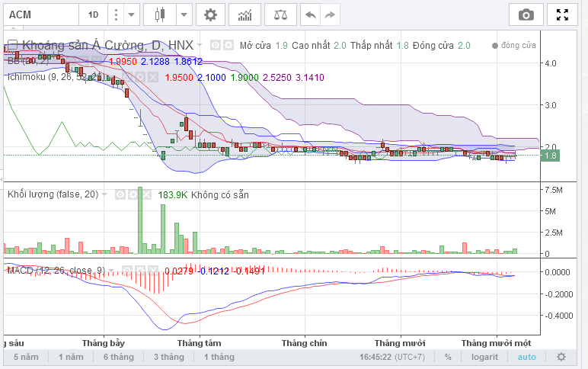This screenshot has height=369, width=588.
Task: Open settings gear for Khoáng sản Á Cường series
Action: [x=228, y=46]
